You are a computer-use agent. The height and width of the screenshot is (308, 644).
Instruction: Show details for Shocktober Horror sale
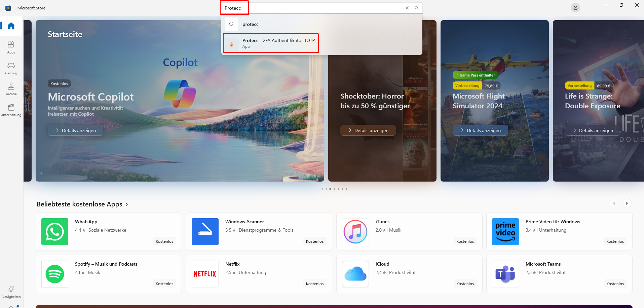pos(368,130)
